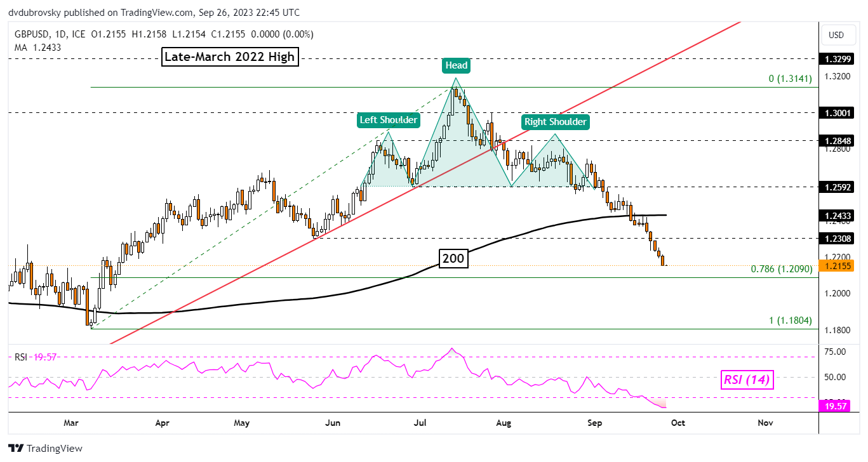Click the Nov date axis label

765,422
